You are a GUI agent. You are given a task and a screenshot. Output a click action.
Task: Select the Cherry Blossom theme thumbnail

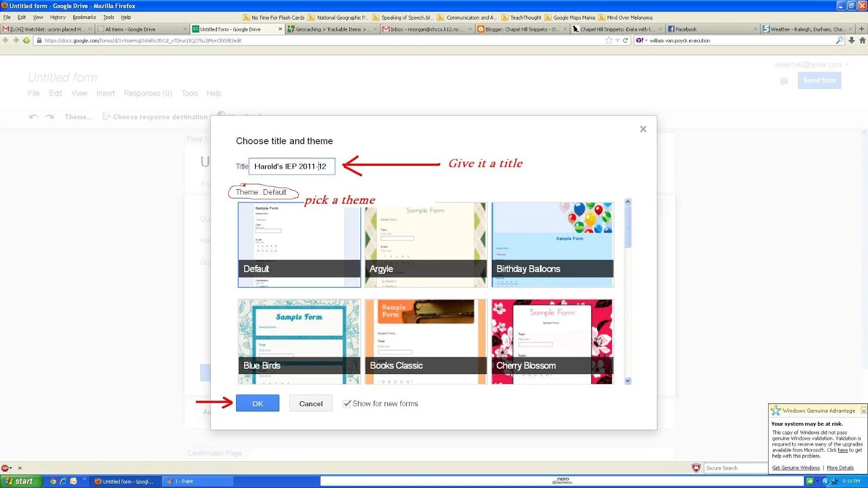coord(552,342)
